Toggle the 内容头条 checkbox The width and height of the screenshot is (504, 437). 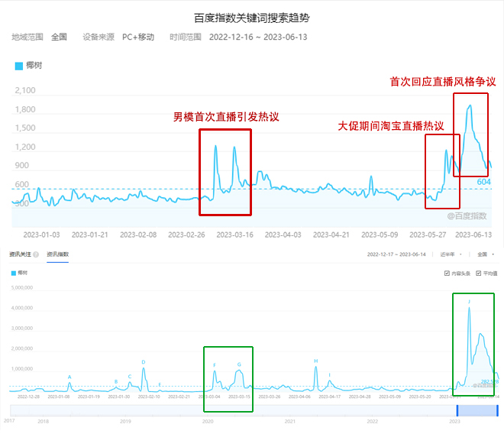(447, 274)
